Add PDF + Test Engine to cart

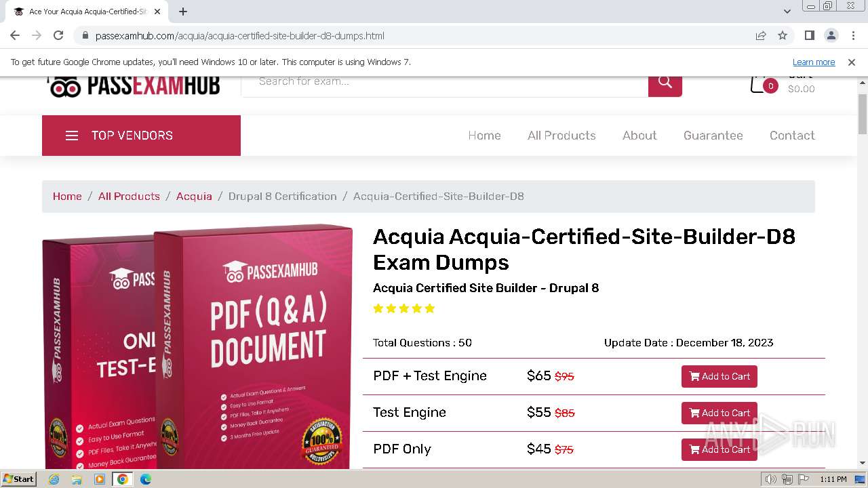pos(719,376)
